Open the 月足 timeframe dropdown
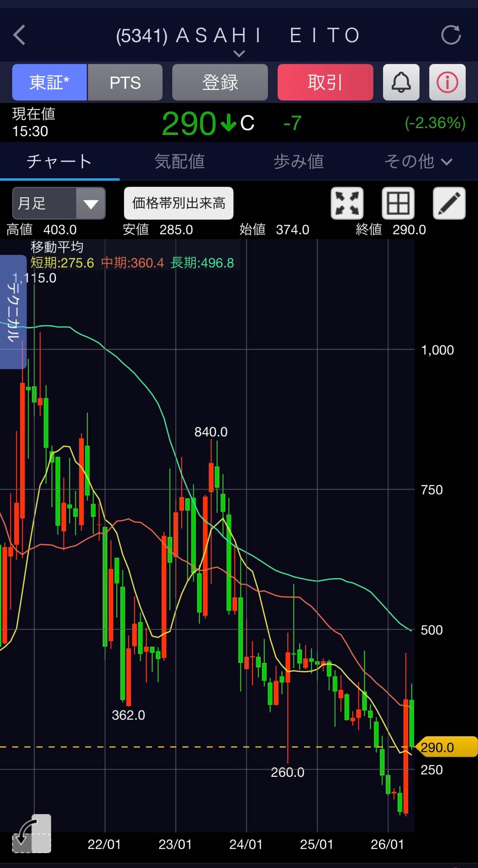 click(x=59, y=203)
